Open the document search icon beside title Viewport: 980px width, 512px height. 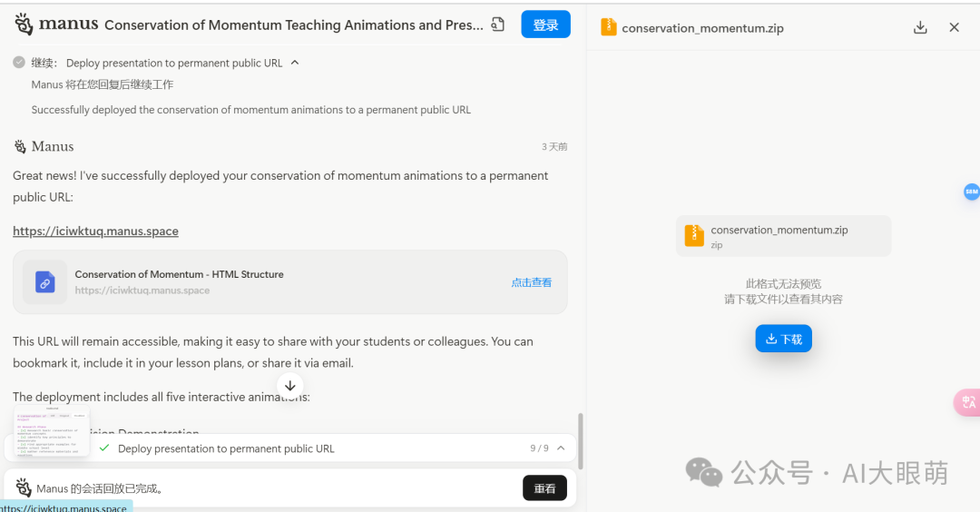[497, 25]
